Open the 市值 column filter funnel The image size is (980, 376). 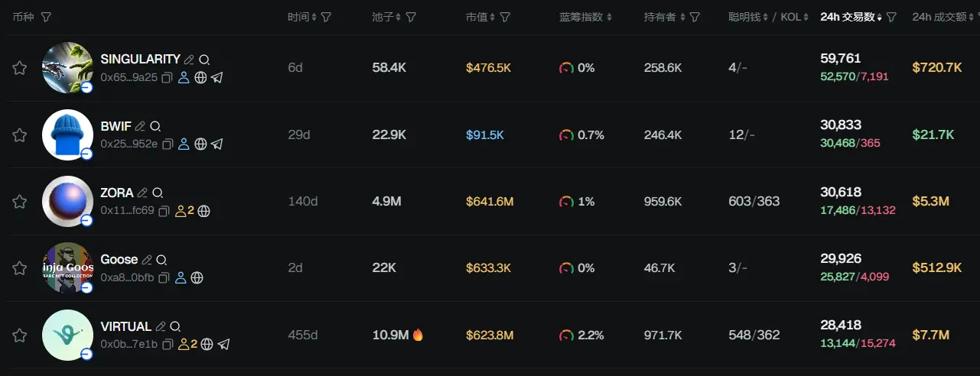pyautogui.click(x=505, y=17)
